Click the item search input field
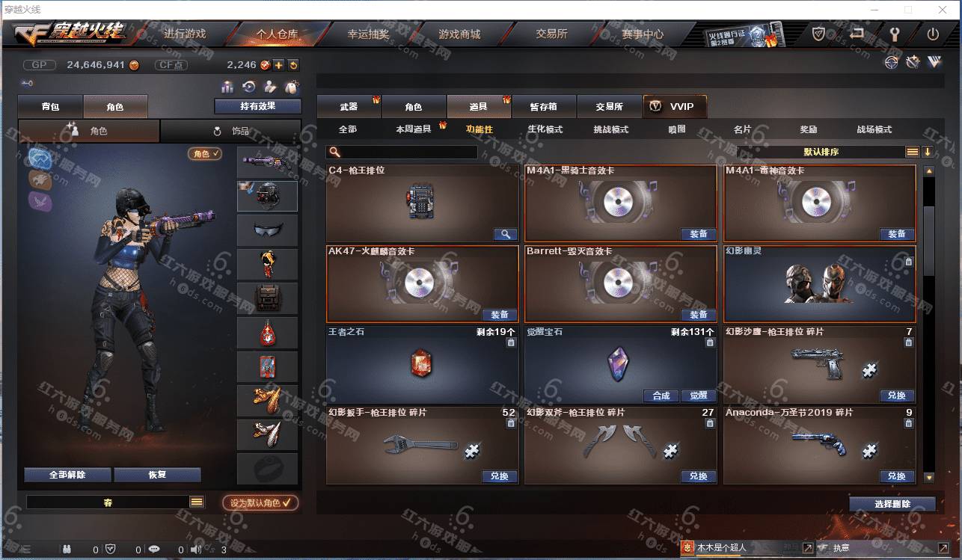Screen dimensions: 962x560 pos(402,152)
